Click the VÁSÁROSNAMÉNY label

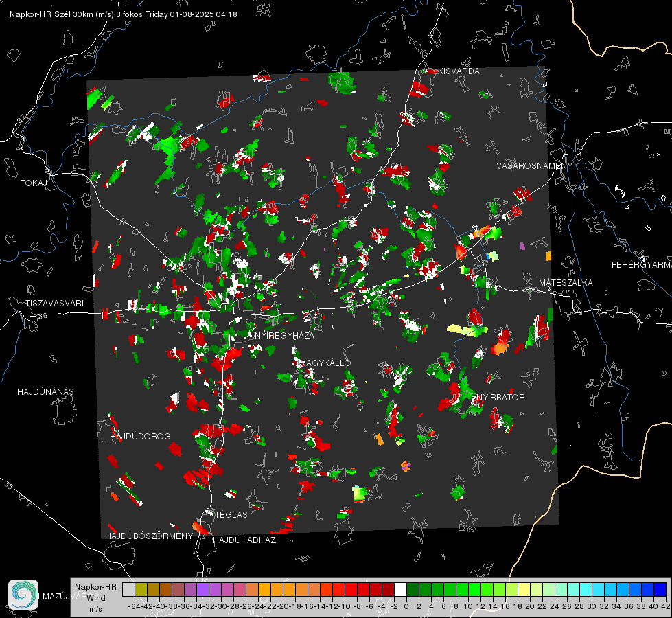[x=535, y=165]
